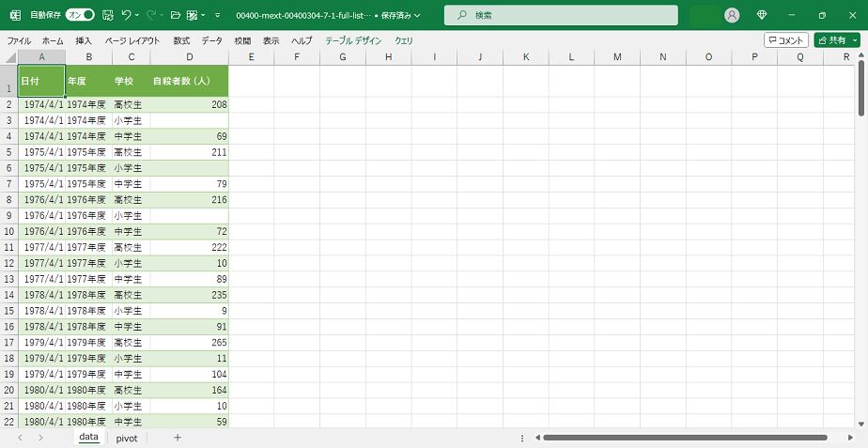Click the horizontal scrollbar thumb

click(684, 438)
